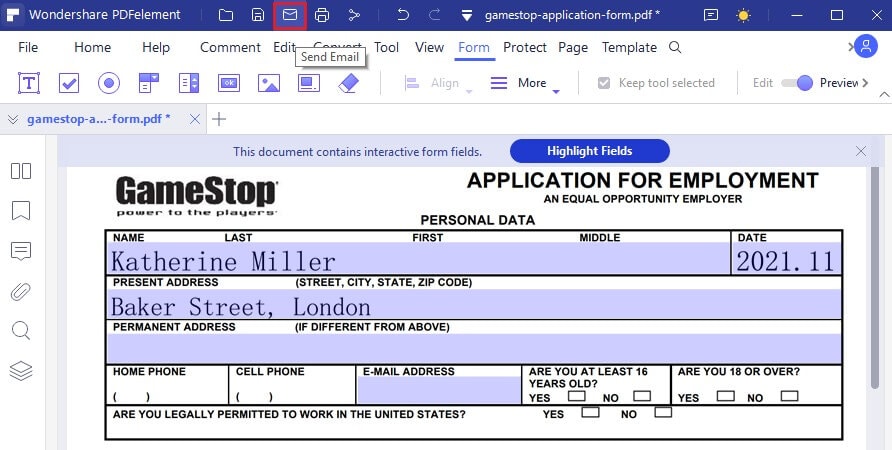Viewport: 892px width, 450px height.
Task: Select the Signature field form tool
Action: [309, 83]
